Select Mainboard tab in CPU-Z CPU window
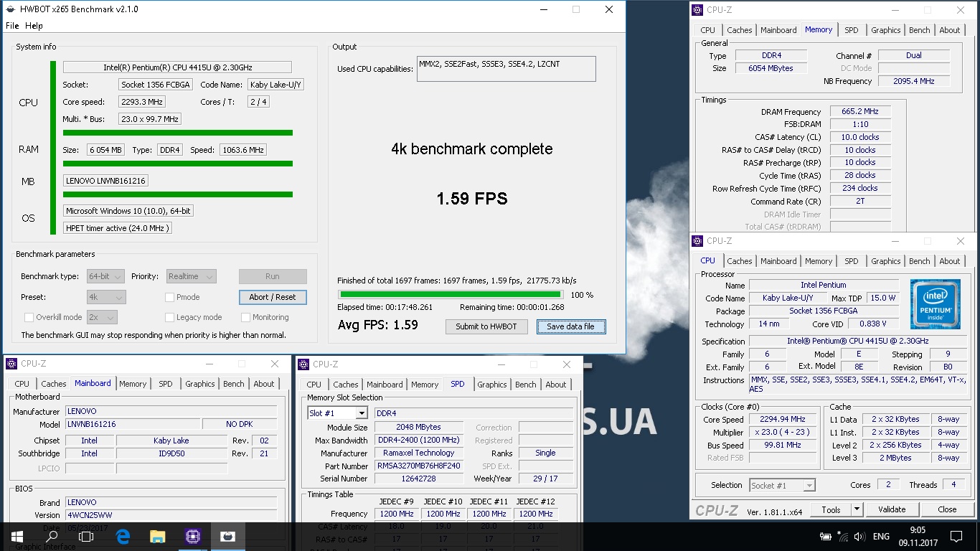 [x=778, y=261]
